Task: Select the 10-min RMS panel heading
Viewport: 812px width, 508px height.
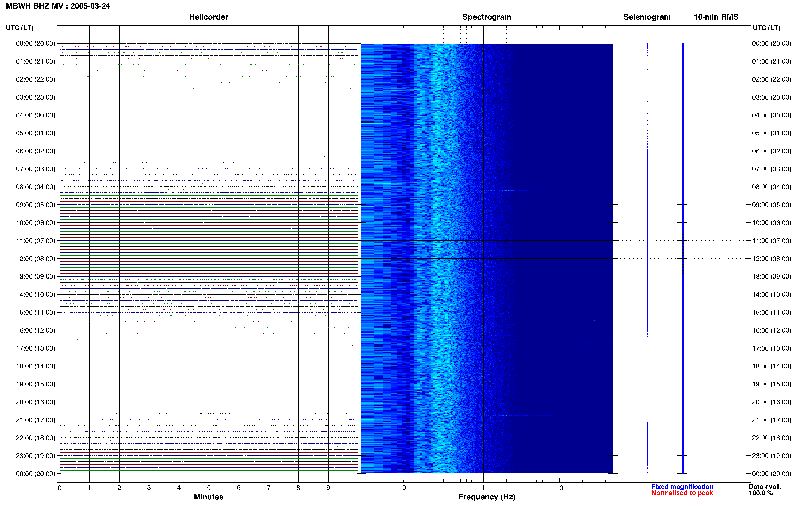Action: [x=716, y=17]
